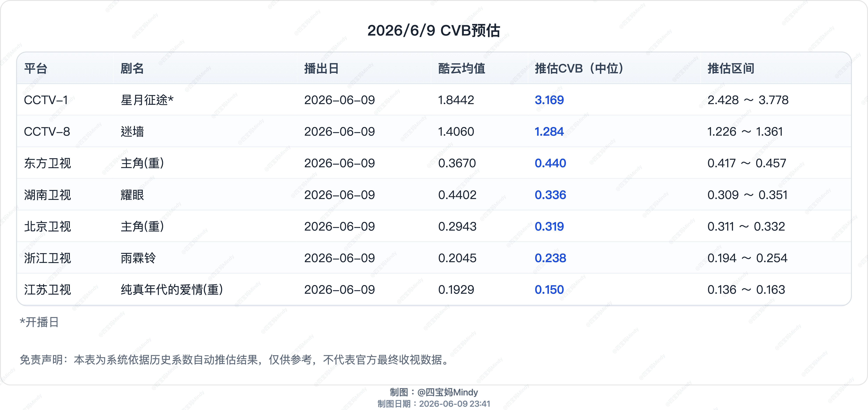
Task: Click the 酷云均值 value '0.2943'
Action: 457,227
